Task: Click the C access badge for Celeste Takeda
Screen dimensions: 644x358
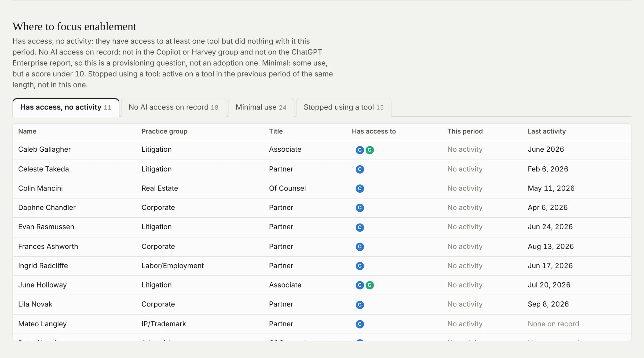Action: pos(360,169)
